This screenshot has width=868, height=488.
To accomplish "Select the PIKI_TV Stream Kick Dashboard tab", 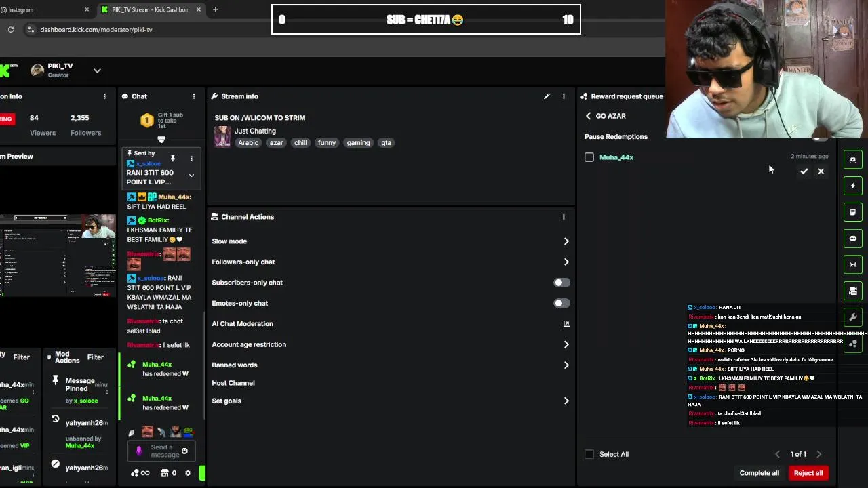I will 151,9.
